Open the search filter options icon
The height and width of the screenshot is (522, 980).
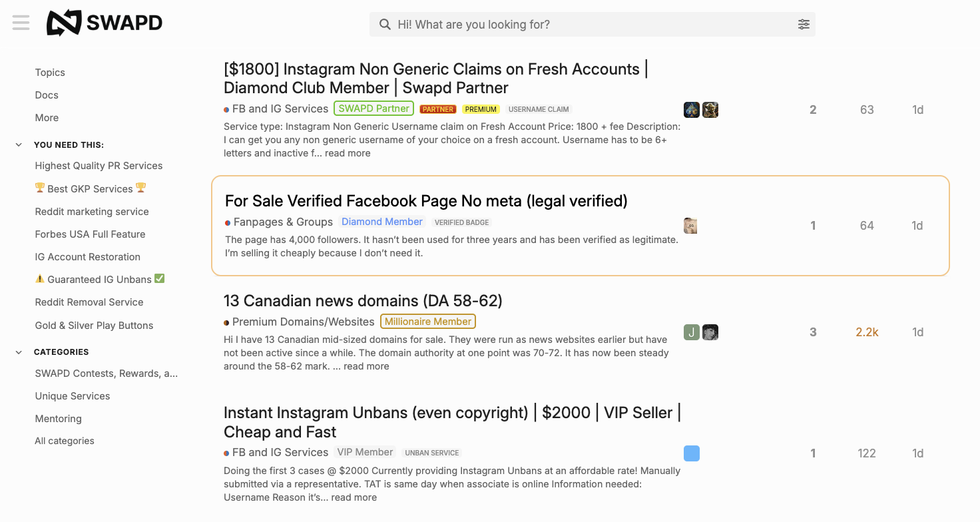804,25
